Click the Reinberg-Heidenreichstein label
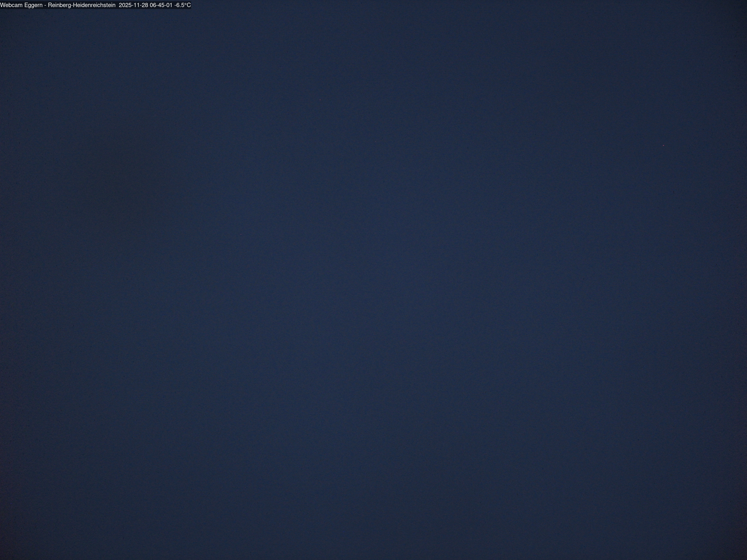The height and width of the screenshot is (560, 747). pos(81,5)
